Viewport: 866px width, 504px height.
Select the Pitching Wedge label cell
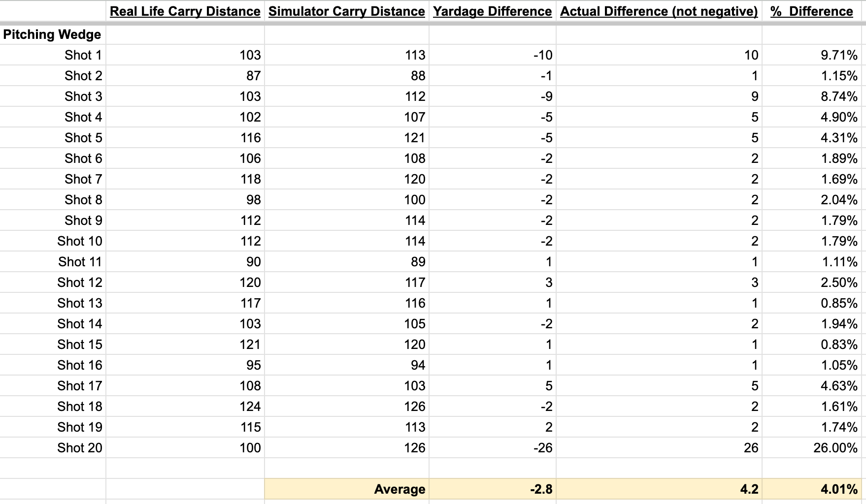click(52, 34)
